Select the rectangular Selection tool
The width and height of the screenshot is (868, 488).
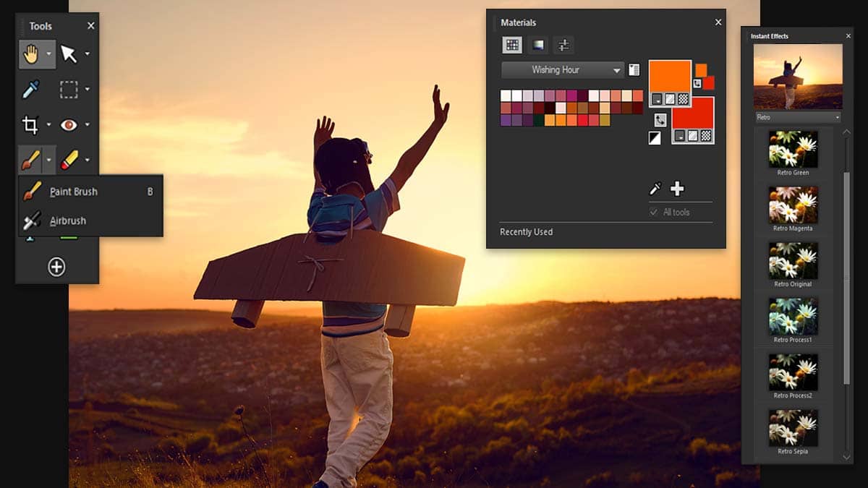coord(69,90)
